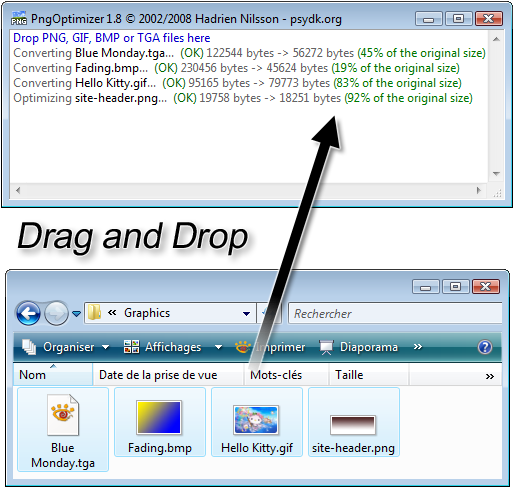513x487 pixels.
Task: Click '(19% of the original size)' text
Action: click(x=395, y=68)
